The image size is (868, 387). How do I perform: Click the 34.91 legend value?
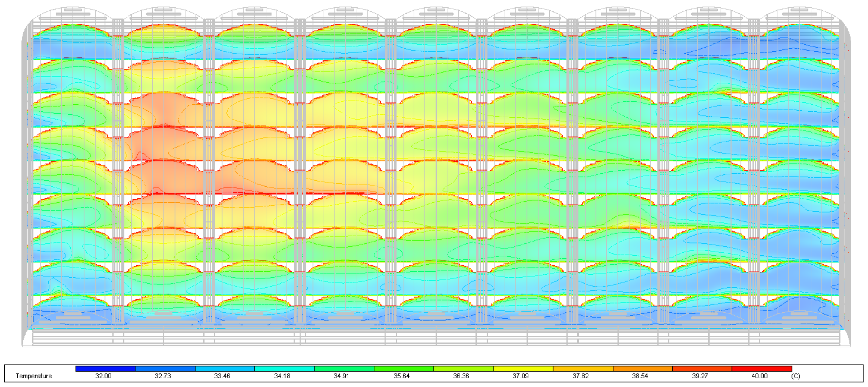[x=341, y=376]
